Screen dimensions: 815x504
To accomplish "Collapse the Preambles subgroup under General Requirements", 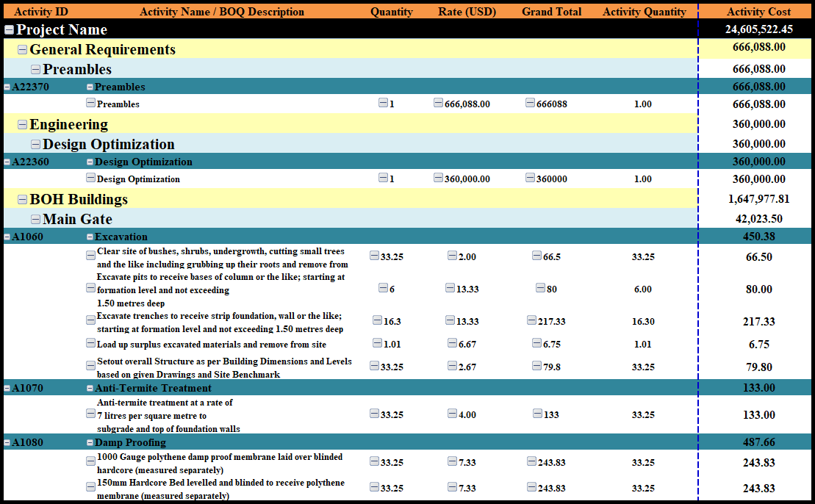I will 35,70.
